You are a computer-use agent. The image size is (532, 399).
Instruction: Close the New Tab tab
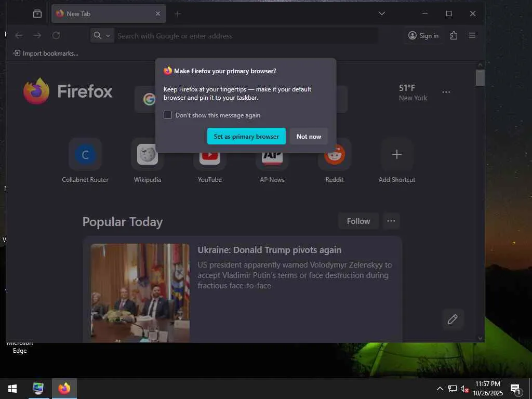158,14
